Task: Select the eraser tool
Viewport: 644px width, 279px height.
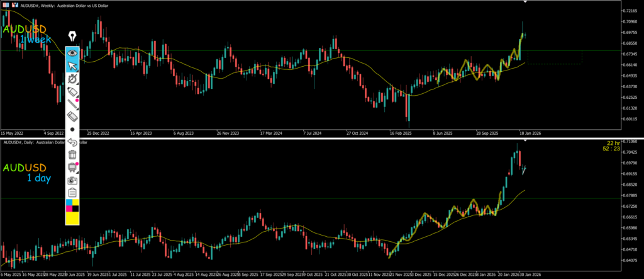Action: tap(73, 117)
